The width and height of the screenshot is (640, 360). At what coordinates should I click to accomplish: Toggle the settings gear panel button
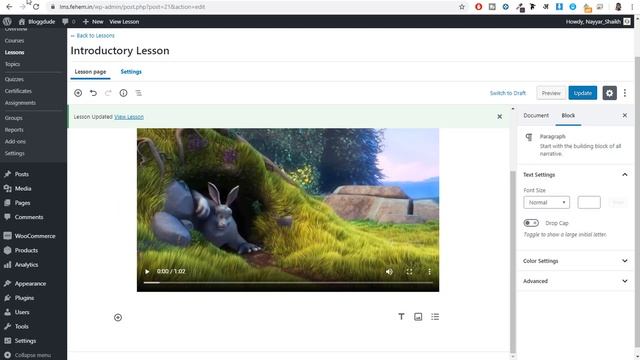pyautogui.click(x=609, y=93)
